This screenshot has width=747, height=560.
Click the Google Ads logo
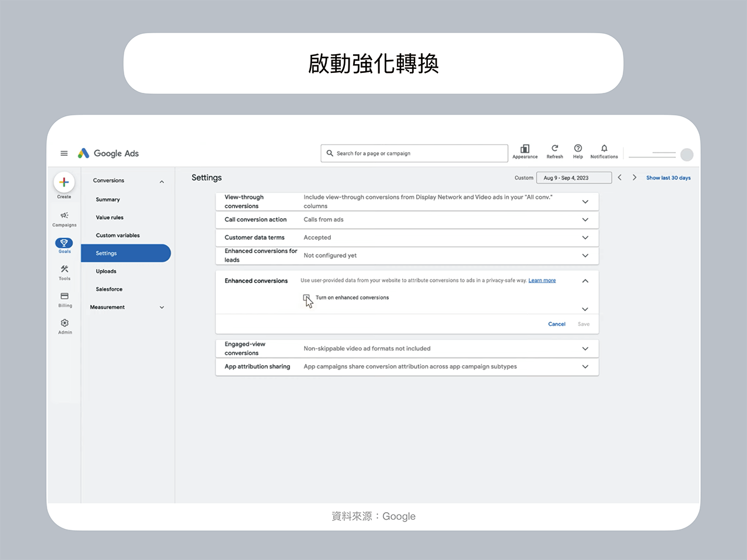click(109, 153)
